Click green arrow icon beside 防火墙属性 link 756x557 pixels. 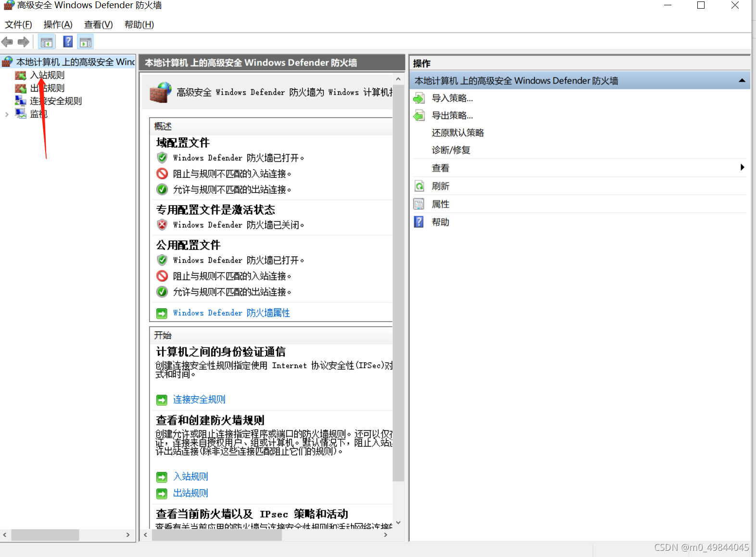(162, 313)
